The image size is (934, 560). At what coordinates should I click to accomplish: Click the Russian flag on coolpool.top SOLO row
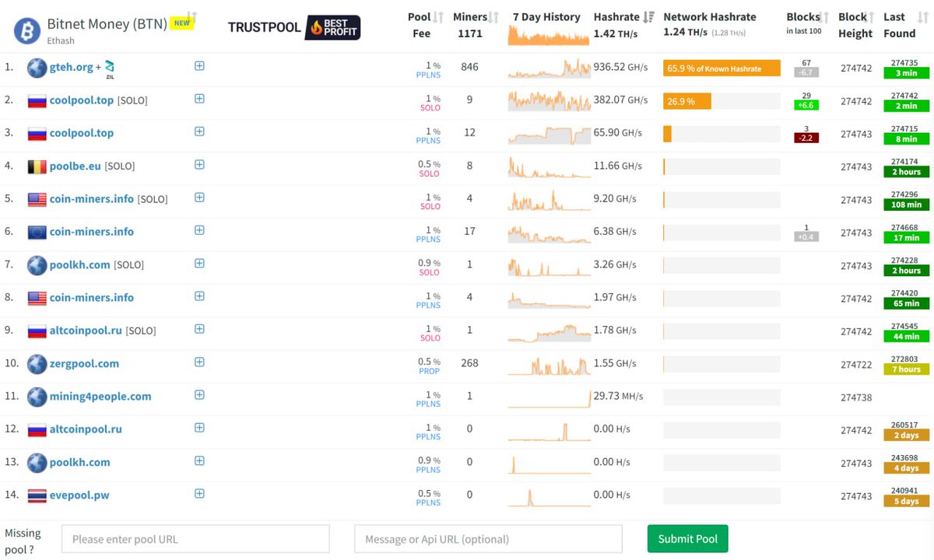click(37, 100)
